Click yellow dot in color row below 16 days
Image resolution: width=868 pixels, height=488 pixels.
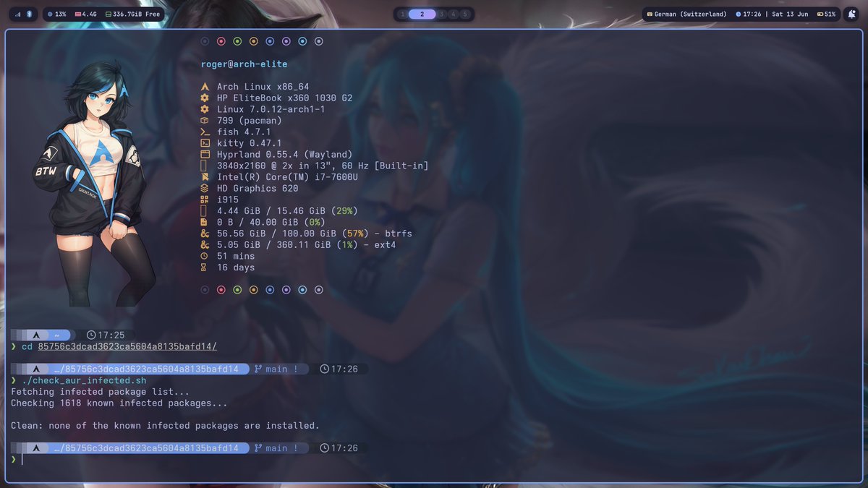coord(254,290)
